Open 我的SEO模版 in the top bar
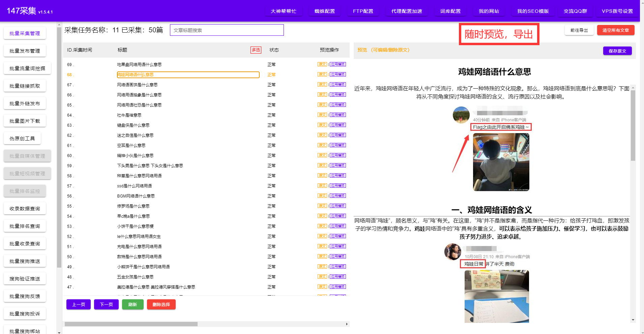The image size is (644, 334). point(533,11)
